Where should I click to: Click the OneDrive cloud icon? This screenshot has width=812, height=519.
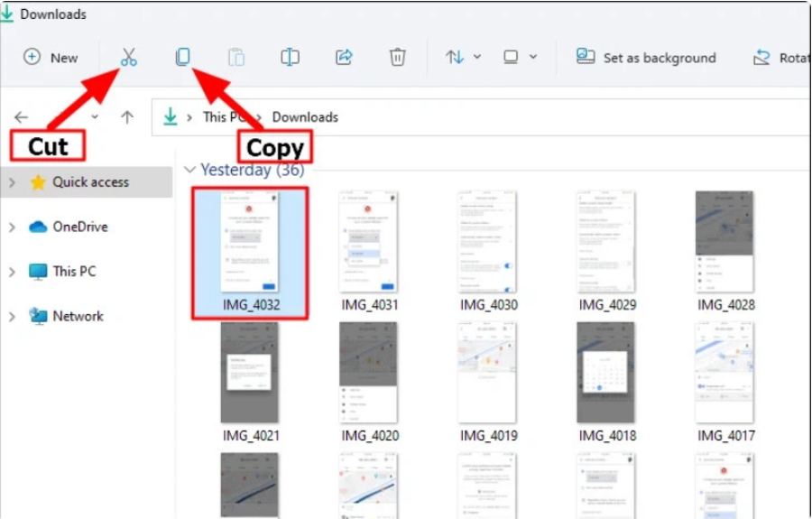point(38,227)
